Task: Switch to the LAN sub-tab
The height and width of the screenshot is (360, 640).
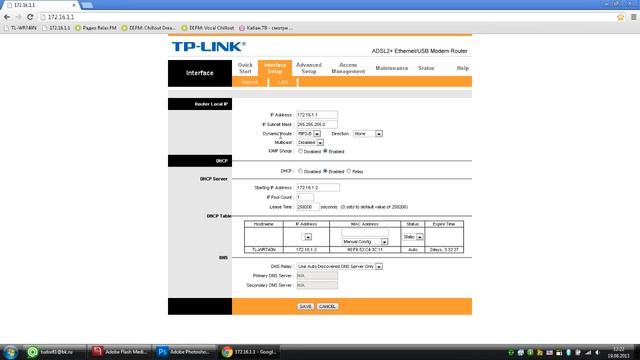Action: pyautogui.click(x=283, y=82)
